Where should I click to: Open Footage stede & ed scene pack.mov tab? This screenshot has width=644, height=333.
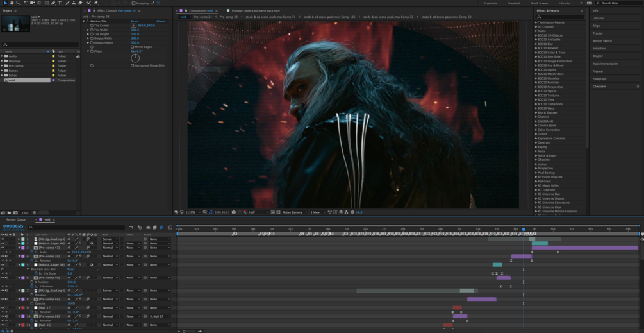pos(256,10)
